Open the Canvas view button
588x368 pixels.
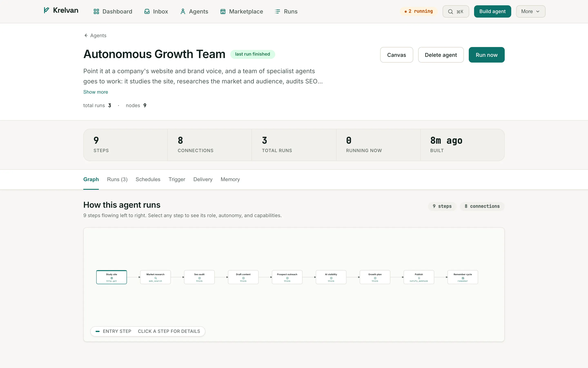tap(396, 55)
